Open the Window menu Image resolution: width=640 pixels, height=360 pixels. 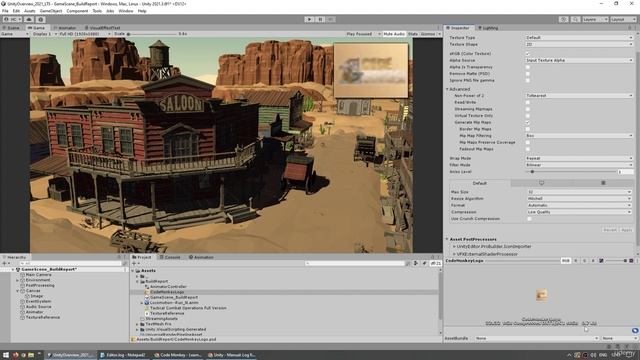tap(126, 11)
